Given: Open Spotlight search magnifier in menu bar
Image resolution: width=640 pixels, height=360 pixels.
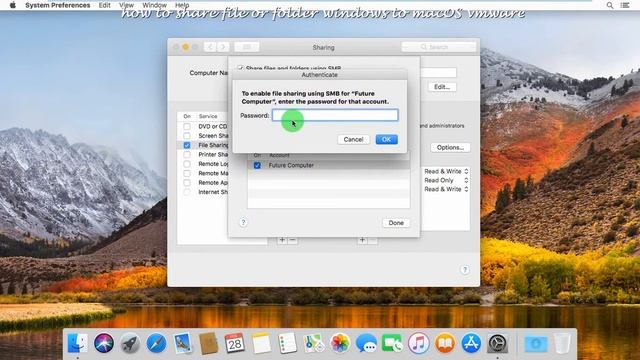Looking at the screenshot, I should pos(610,5).
